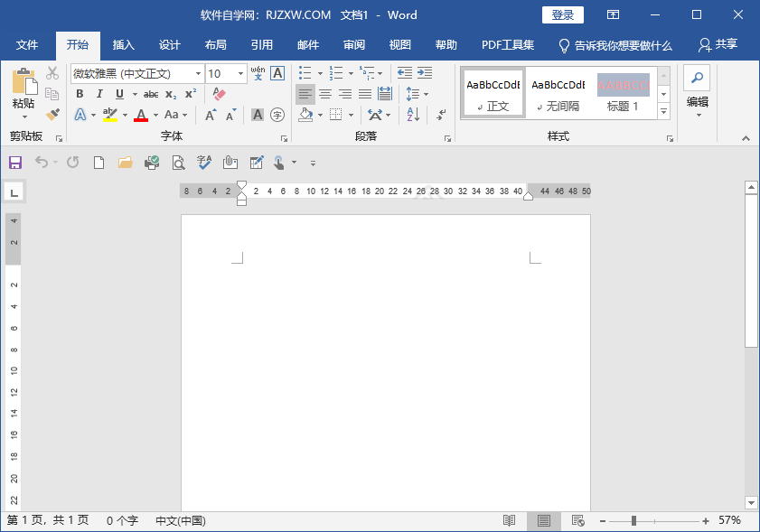
Task: Open the font size dropdown
Action: 241,73
